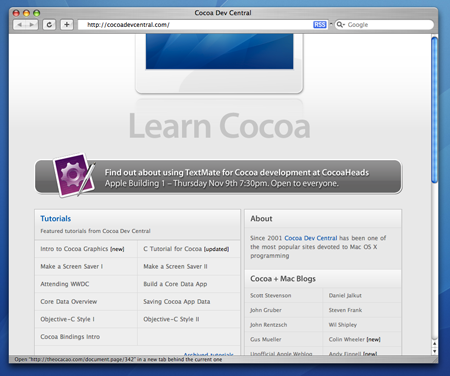Visit Daniel Jalkut's blog

coord(345,295)
